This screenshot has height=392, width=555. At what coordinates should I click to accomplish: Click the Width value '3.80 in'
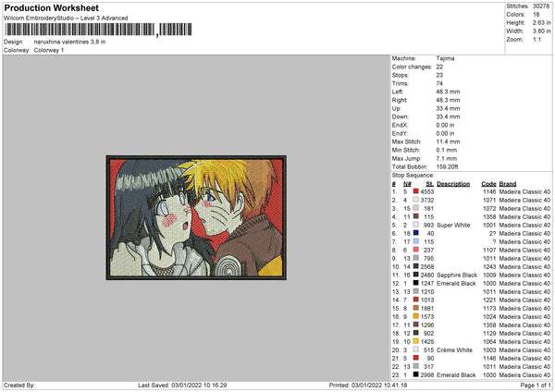(x=541, y=31)
